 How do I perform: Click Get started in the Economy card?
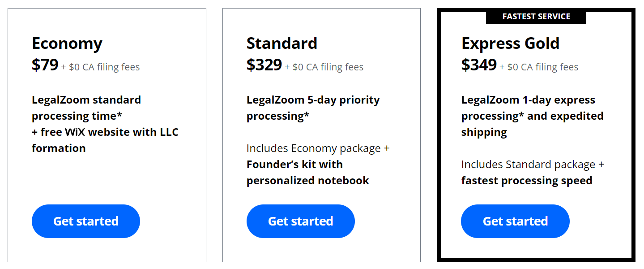point(86,221)
